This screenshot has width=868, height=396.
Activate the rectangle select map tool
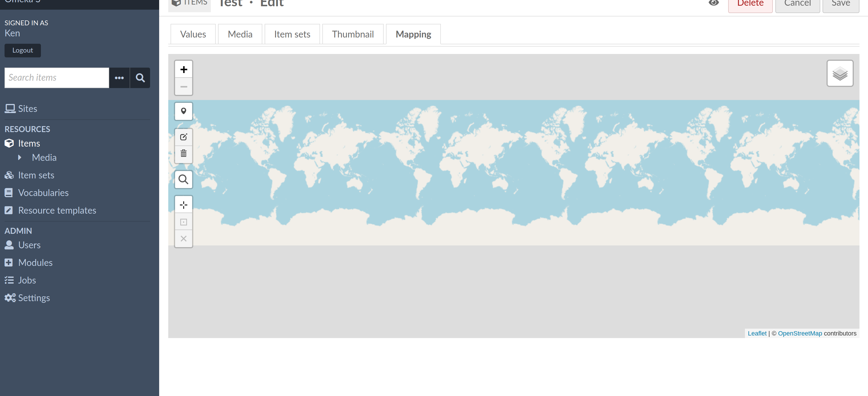(x=184, y=222)
